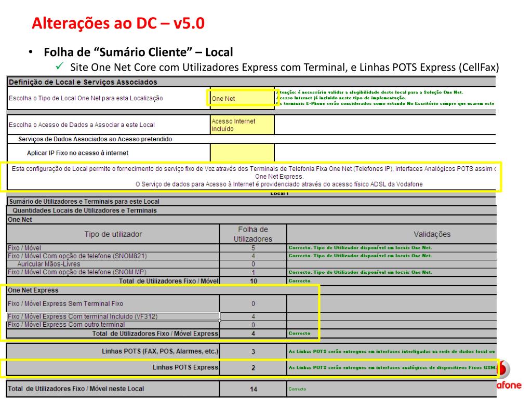Select 'Fixo / Móvel Express Com outro terminal' row
This screenshot has width=532, height=399.
click(x=66, y=325)
